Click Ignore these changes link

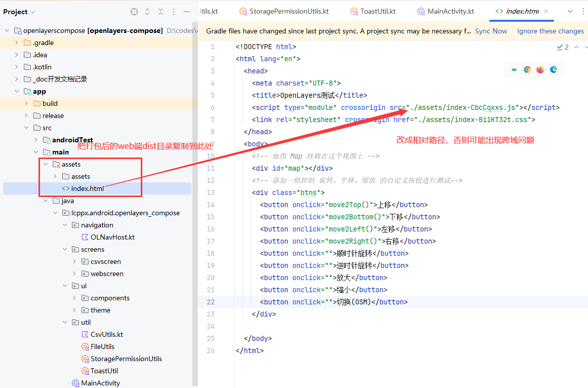[550, 31]
